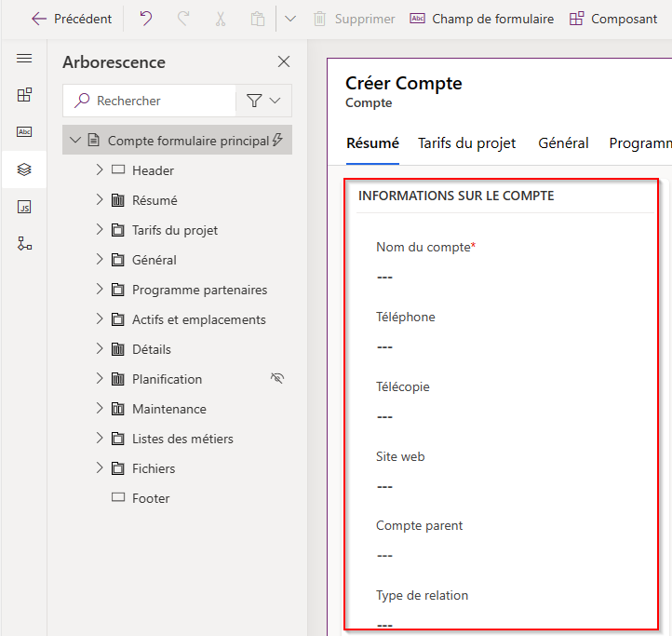This screenshot has width=672, height=636.
Task: Expand the Général tree node
Action: (x=100, y=260)
